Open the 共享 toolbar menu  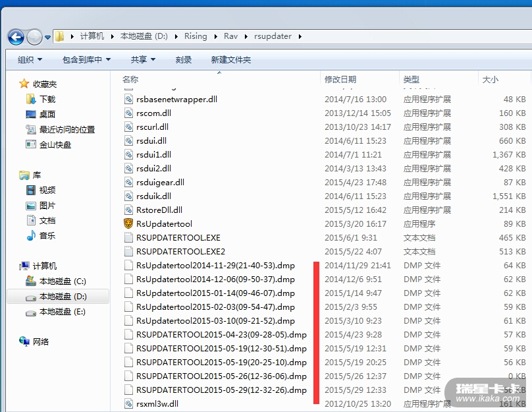click(143, 60)
